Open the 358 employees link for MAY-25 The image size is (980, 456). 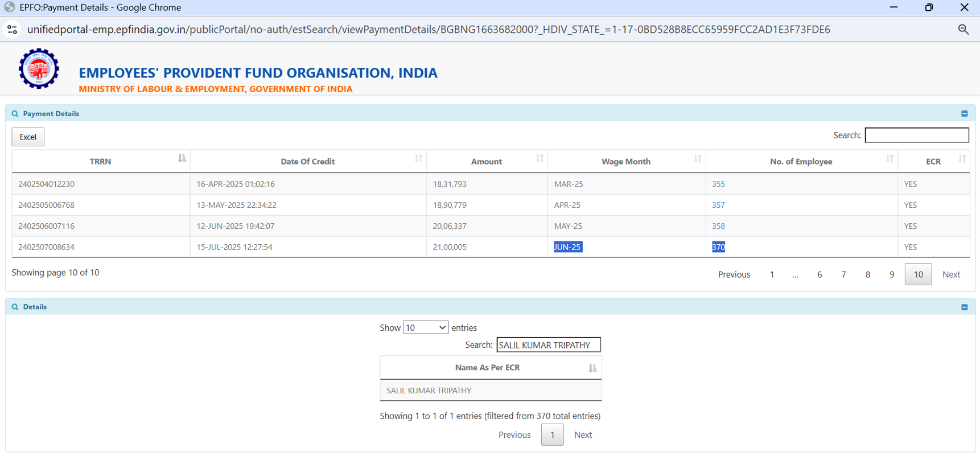tap(718, 226)
